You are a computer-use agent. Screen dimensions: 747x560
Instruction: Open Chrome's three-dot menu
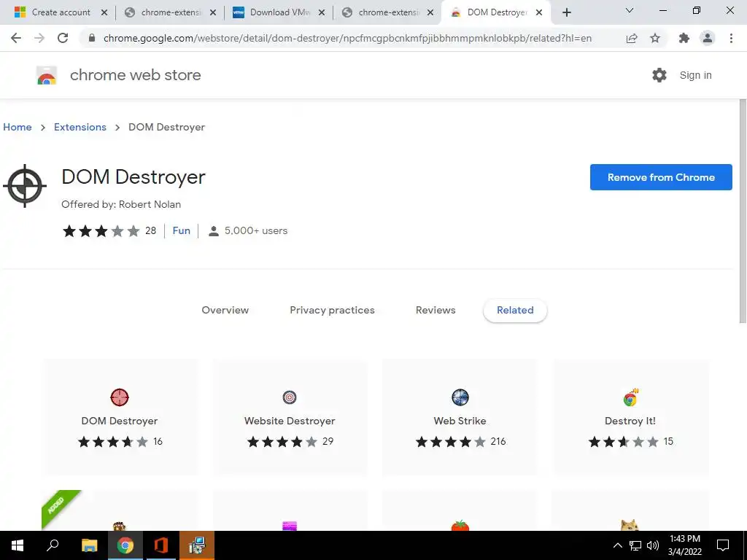731,38
